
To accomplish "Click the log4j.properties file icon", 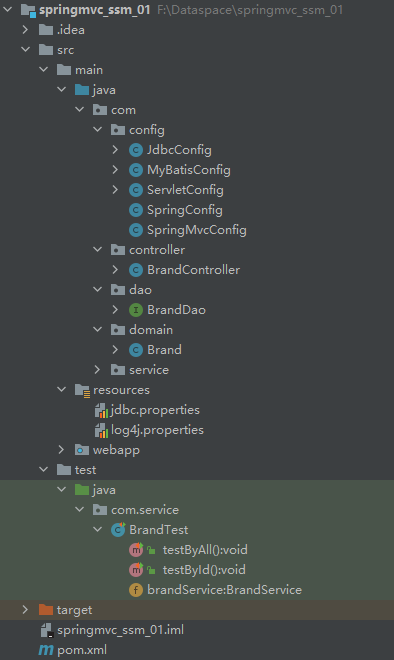I will [101, 431].
